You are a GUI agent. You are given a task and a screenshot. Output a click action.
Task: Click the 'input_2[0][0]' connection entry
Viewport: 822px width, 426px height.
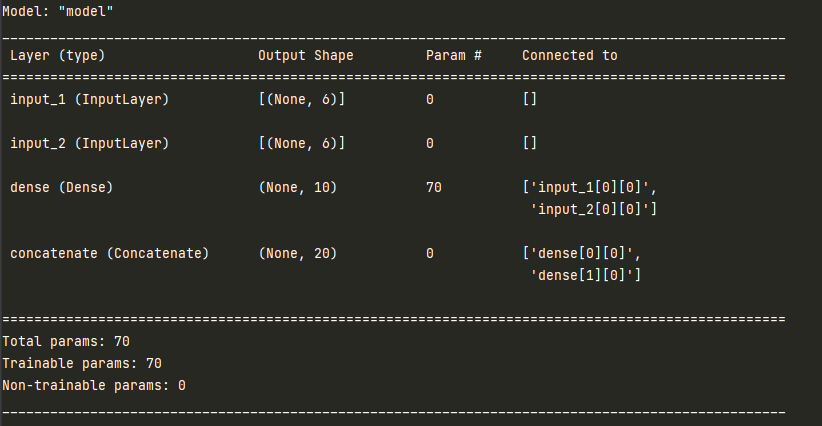[x=593, y=209]
